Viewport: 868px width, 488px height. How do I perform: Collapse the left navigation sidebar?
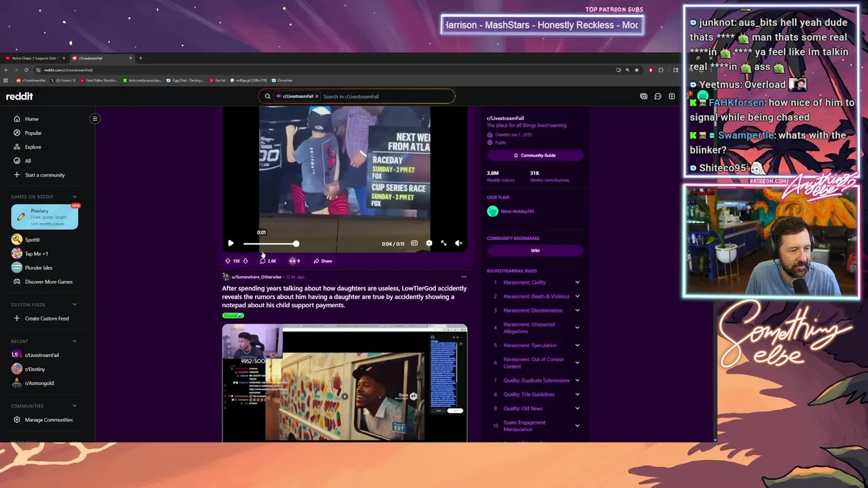(x=95, y=119)
